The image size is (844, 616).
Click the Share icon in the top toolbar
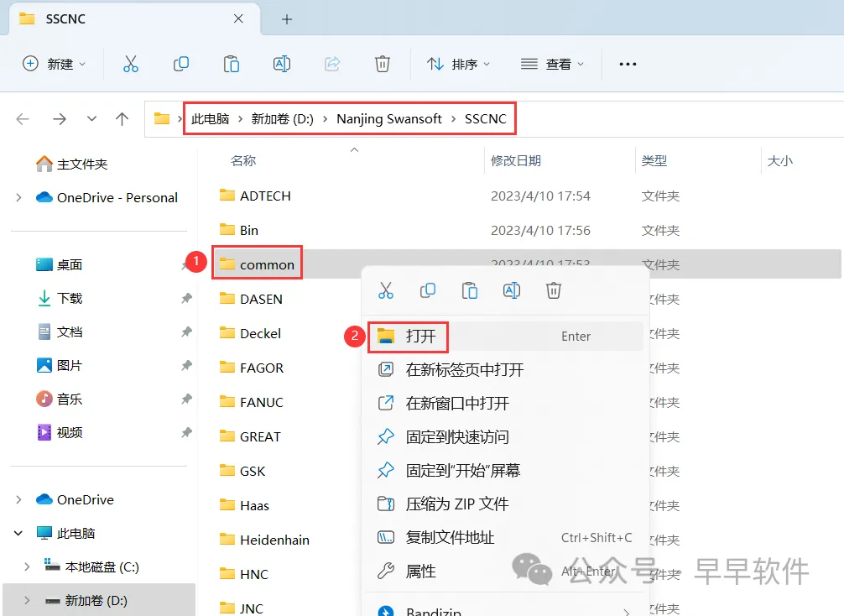point(332,64)
